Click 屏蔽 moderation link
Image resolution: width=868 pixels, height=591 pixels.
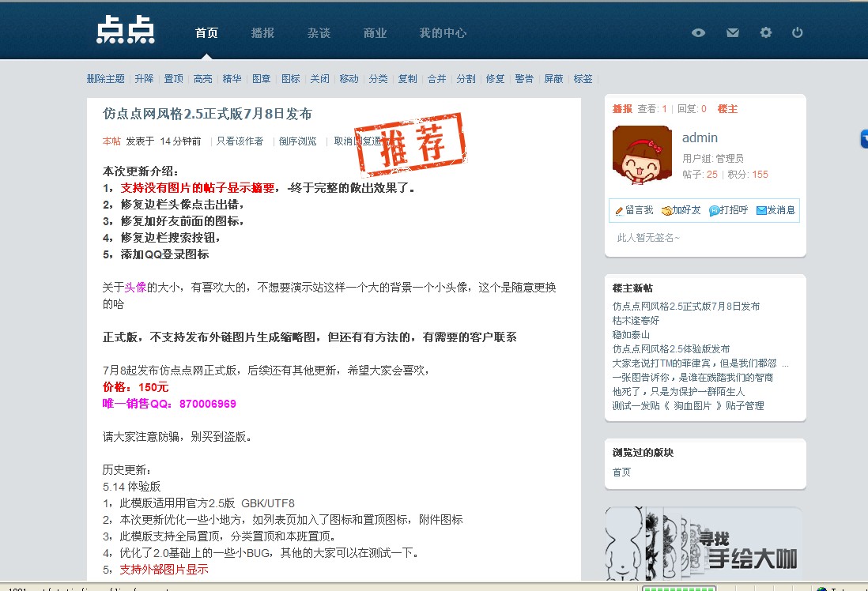(x=553, y=78)
